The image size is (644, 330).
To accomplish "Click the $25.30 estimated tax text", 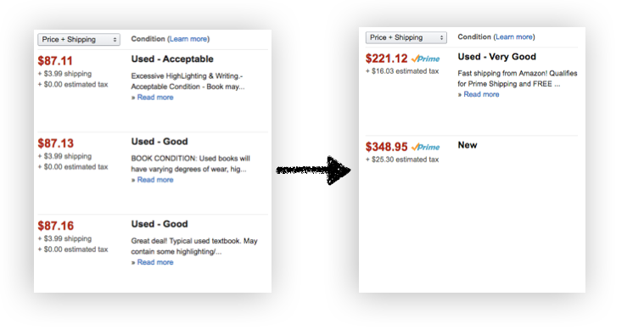I will click(402, 159).
